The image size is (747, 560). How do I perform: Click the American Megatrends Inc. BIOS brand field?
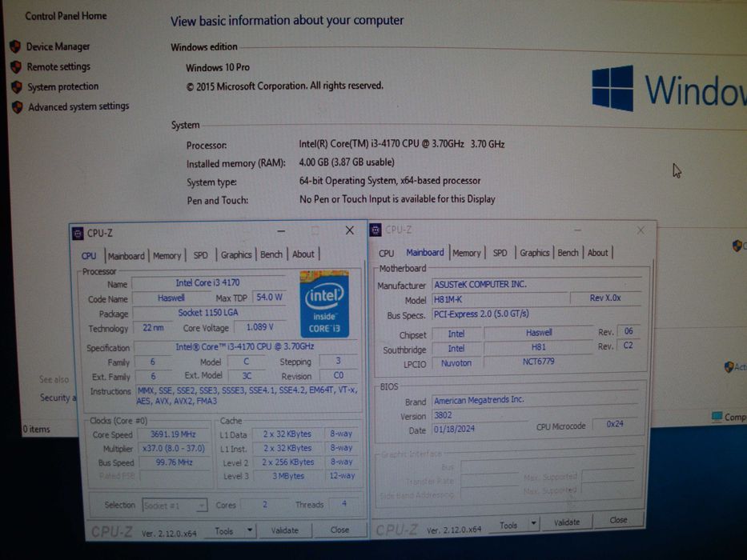coord(535,400)
